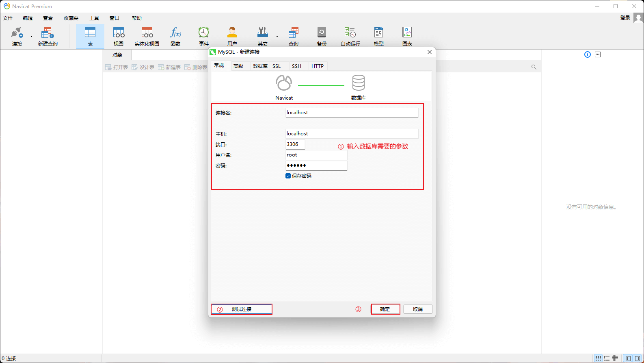Click the 用户名 field containing root

[316, 155]
